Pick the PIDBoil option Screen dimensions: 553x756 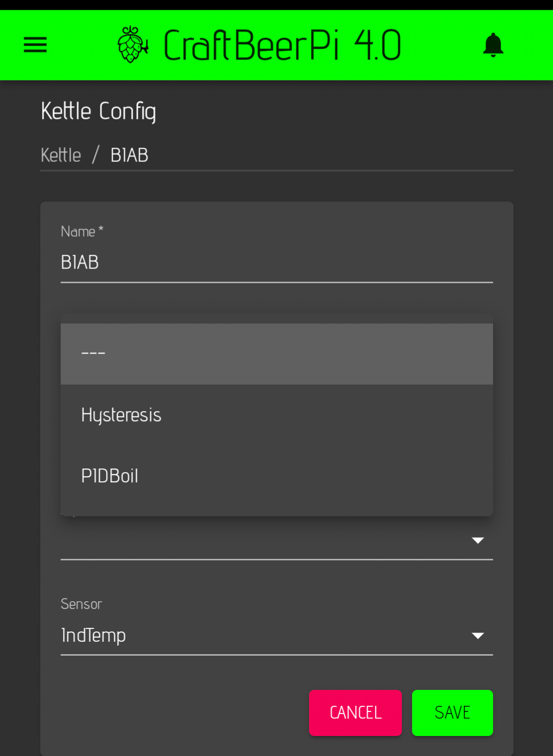[276, 476]
